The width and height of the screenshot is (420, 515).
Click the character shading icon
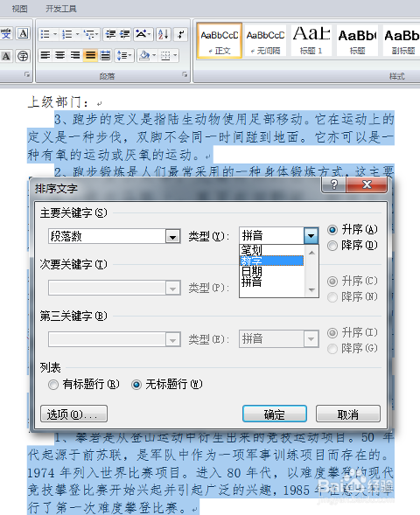6,56
